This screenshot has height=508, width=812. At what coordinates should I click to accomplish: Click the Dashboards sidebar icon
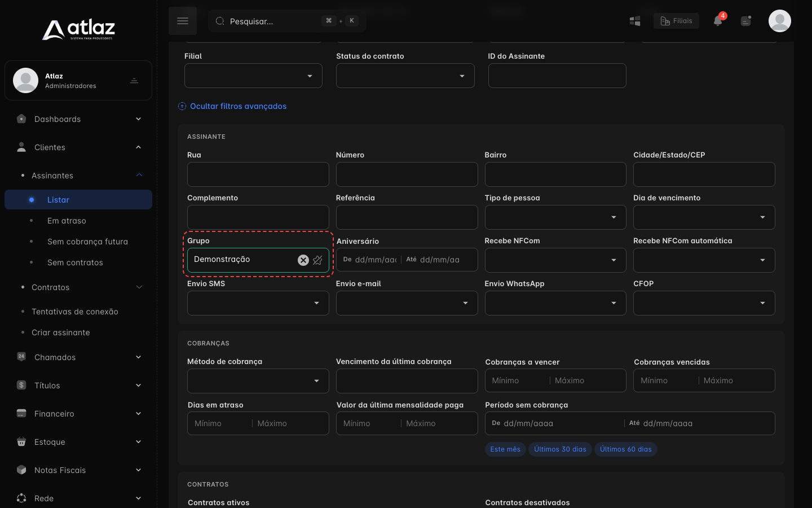click(21, 119)
